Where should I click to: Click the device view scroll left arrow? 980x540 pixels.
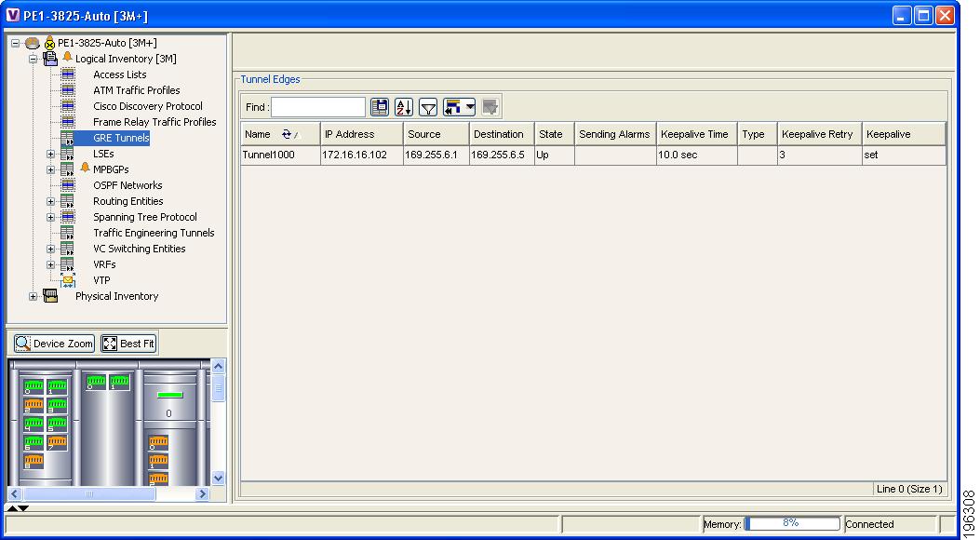[x=15, y=493]
